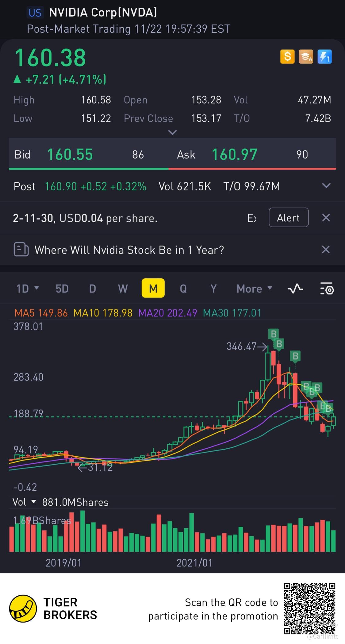Tap the Prev Close value 153.17
345x644 pixels.
(206, 119)
